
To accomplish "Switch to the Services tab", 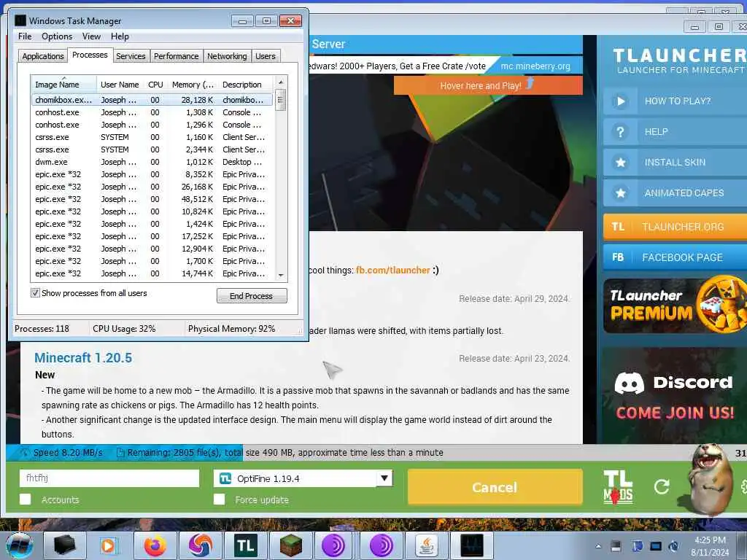I will pyautogui.click(x=131, y=56).
